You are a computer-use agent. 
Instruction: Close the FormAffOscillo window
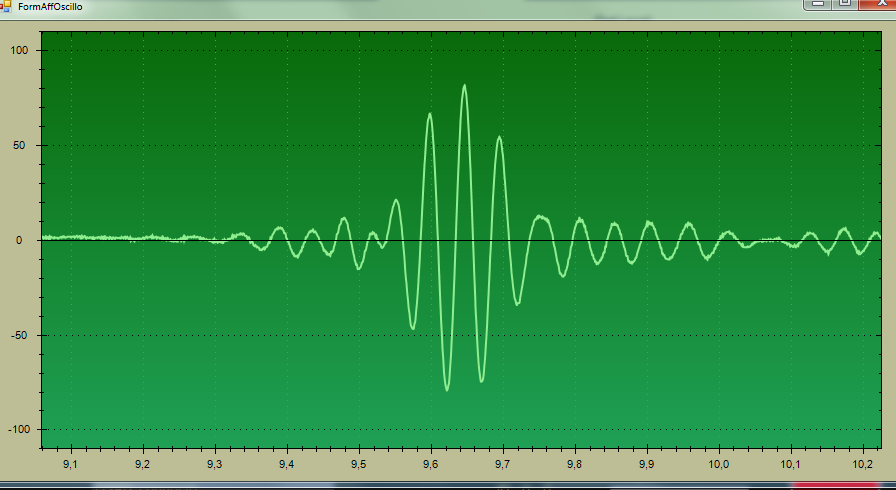tap(879, 4)
